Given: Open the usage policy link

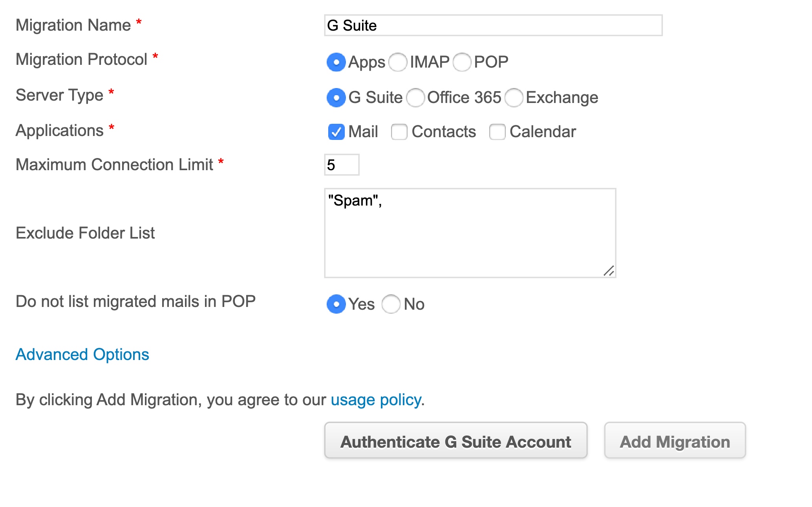Looking at the screenshot, I should pos(376,400).
